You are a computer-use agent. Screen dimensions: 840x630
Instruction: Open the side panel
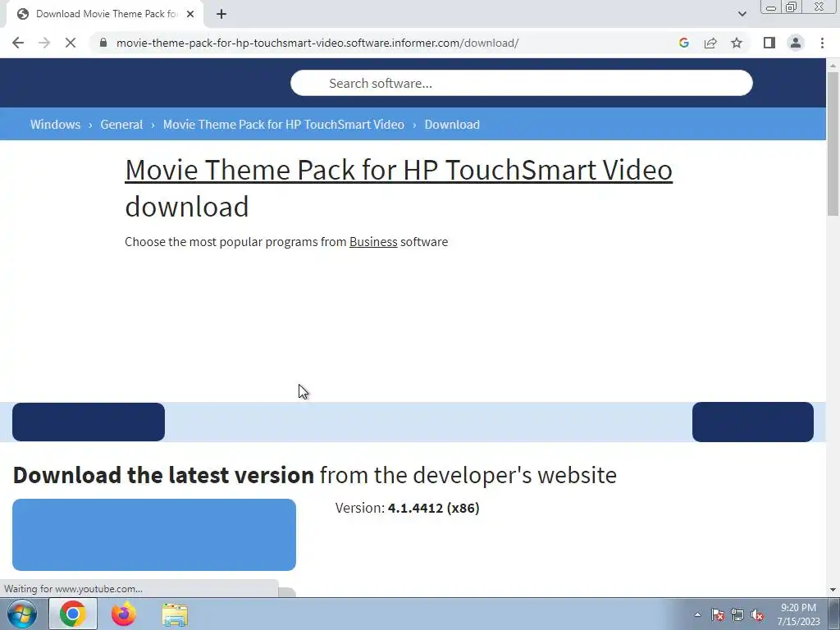(x=769, y=43)
